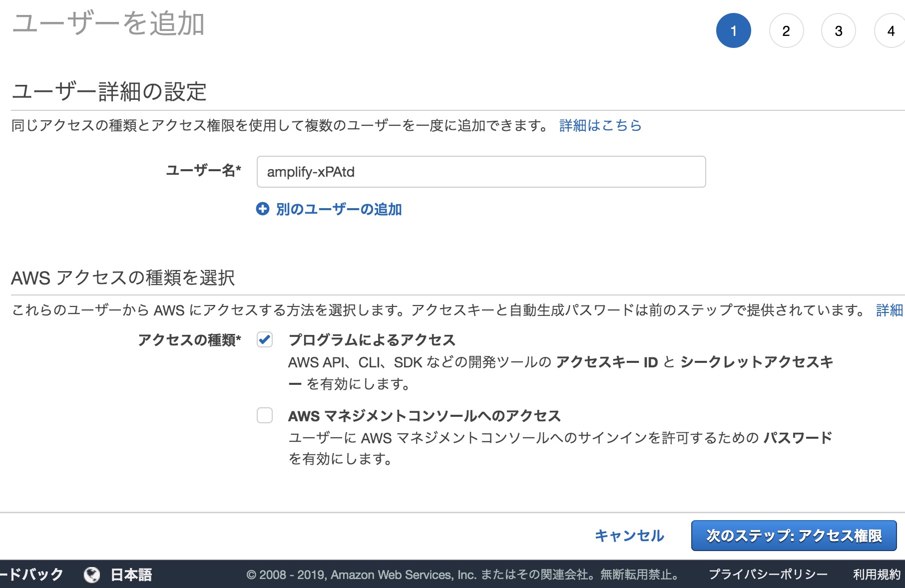The image size is (905, 588).
Task: Click the キャンセル link
Action: coord(629,536)
